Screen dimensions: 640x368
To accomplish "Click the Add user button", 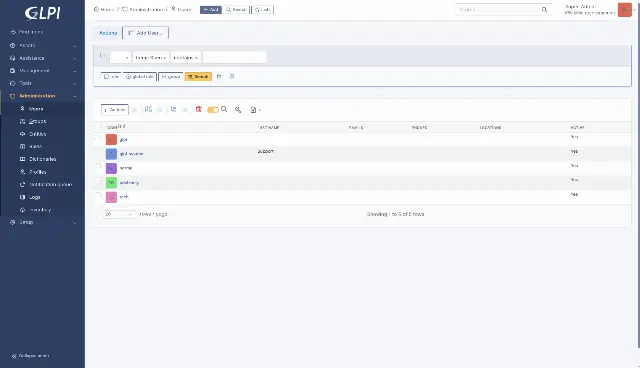I will click(146, 33).
